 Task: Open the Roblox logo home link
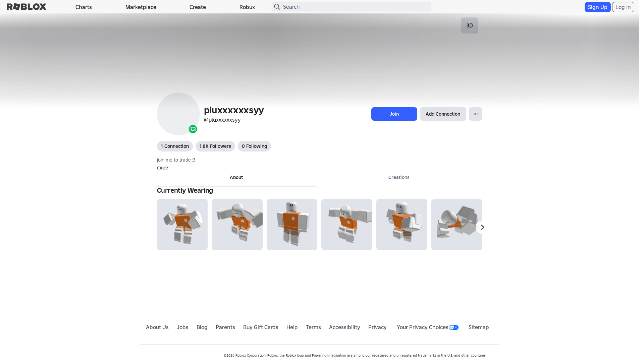click(26, 7)
